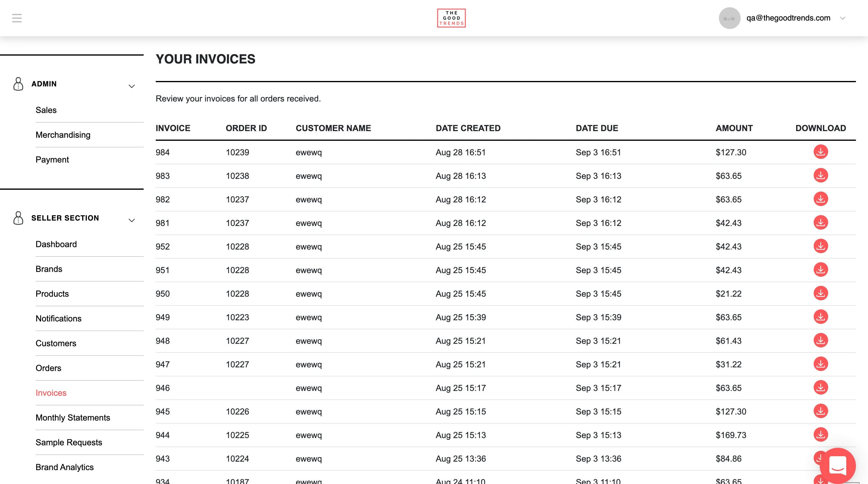Open Merchandising under Admin
Screen dimensions: 868x484
(63, 135)
